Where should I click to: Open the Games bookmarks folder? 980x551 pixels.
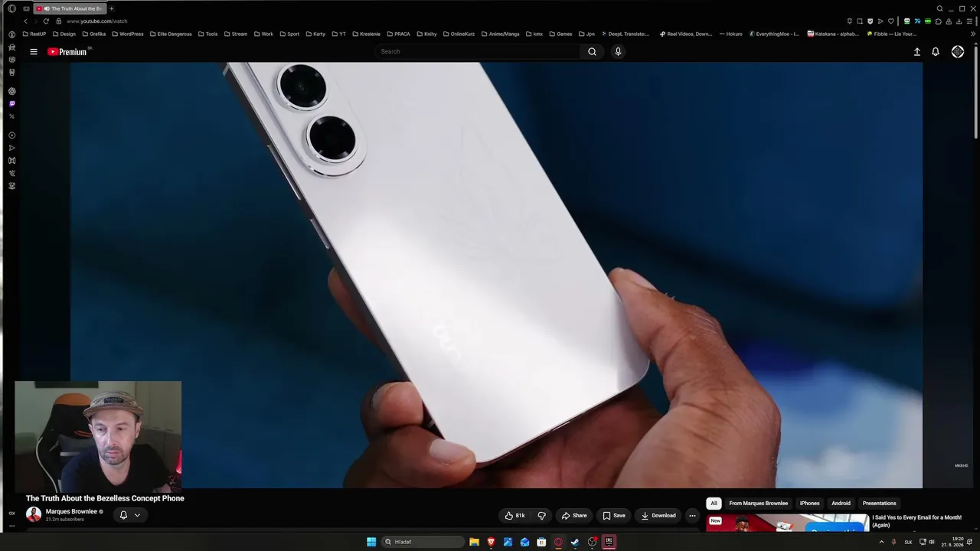tap(560, 34)
